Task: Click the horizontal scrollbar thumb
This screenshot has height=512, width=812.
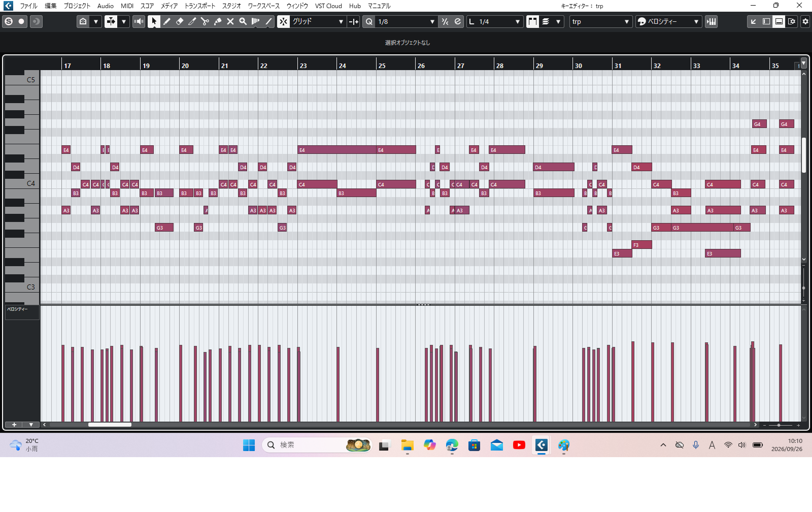Action: click(110, 425)
